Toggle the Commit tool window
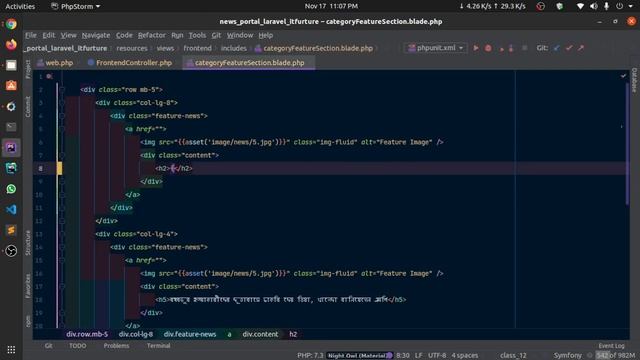This screenshot has height=360, width=640. (28, 107)
